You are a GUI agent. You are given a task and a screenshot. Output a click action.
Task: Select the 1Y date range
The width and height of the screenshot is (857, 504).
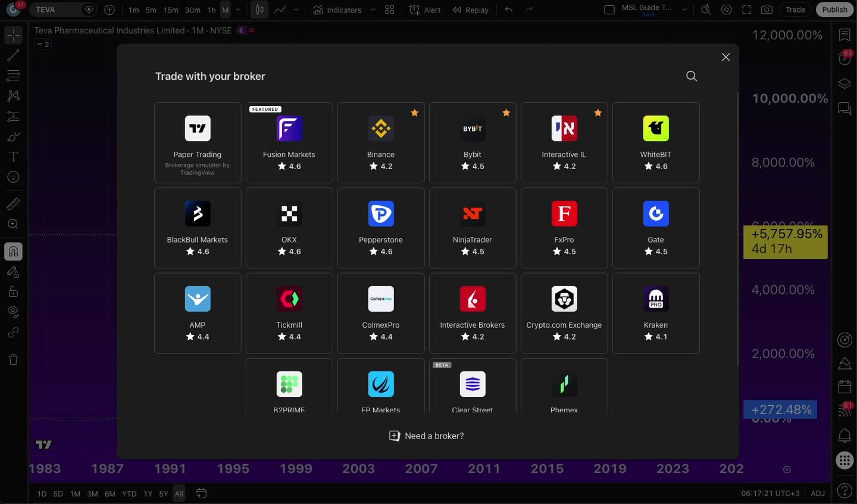pos(148,494)
